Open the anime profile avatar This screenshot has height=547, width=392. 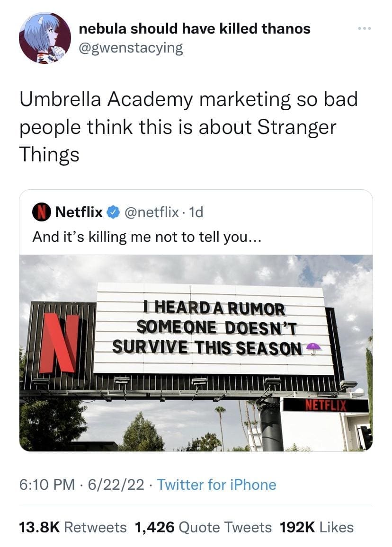point(45,38)
